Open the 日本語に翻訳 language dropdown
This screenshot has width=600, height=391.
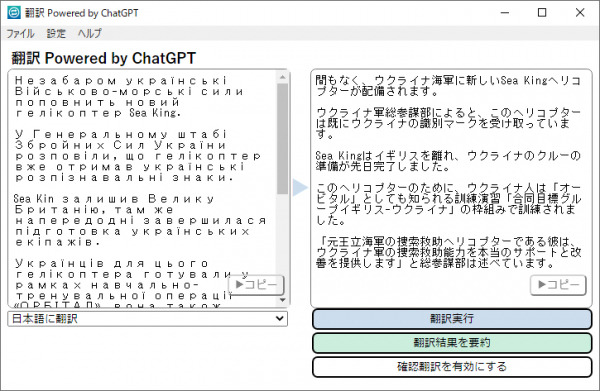pos(147,319)
